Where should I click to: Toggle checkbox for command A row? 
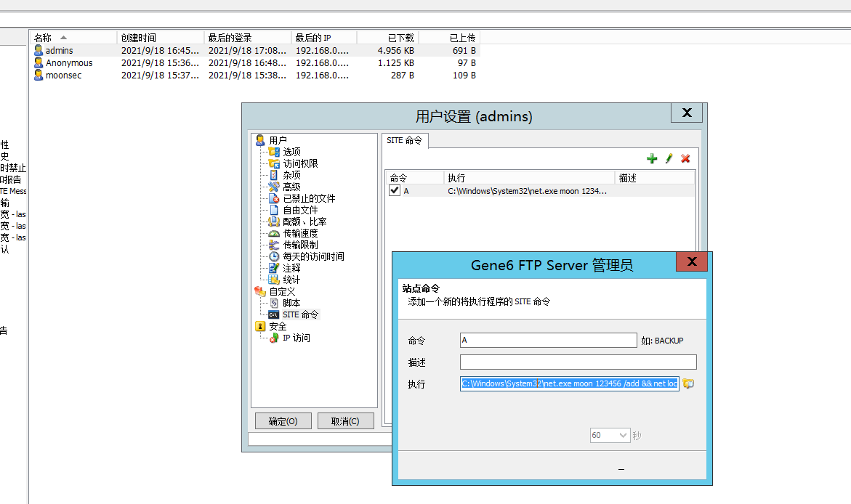click(x=395, y=190)
